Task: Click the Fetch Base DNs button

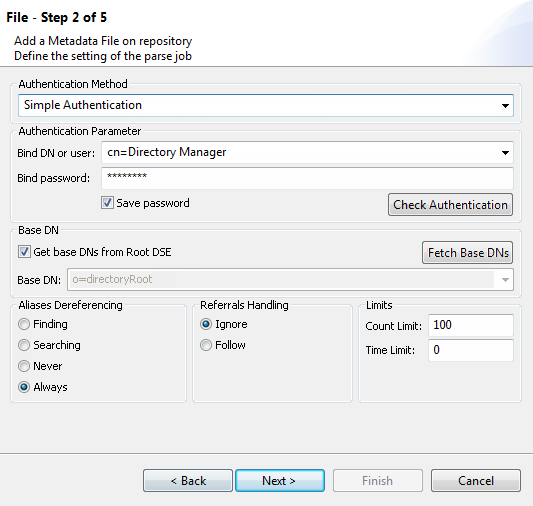Action: click(467, 253)
